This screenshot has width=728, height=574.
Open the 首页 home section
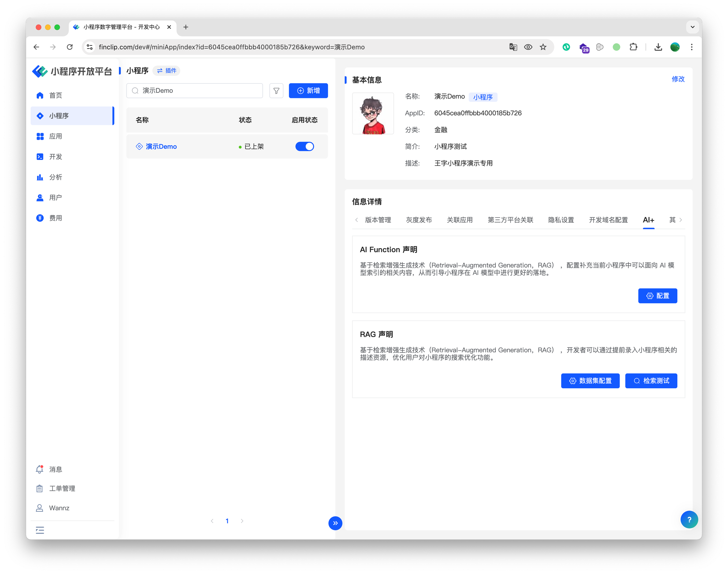56,95
